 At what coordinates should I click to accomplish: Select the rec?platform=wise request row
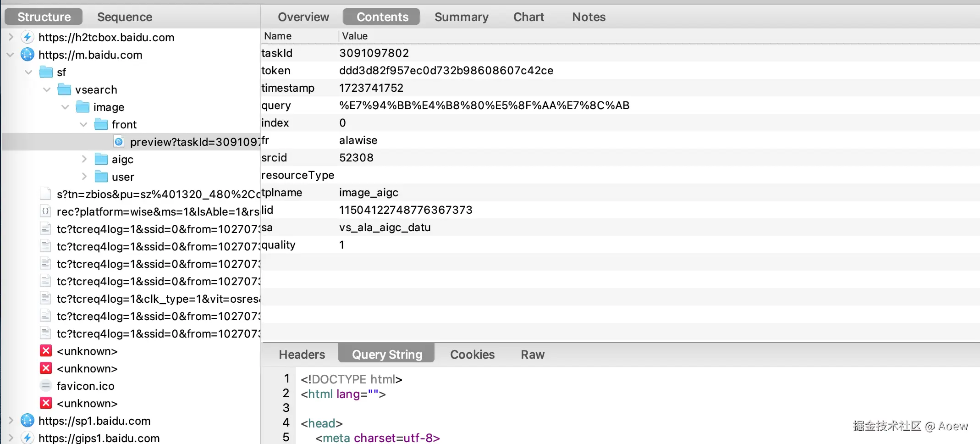158,211
